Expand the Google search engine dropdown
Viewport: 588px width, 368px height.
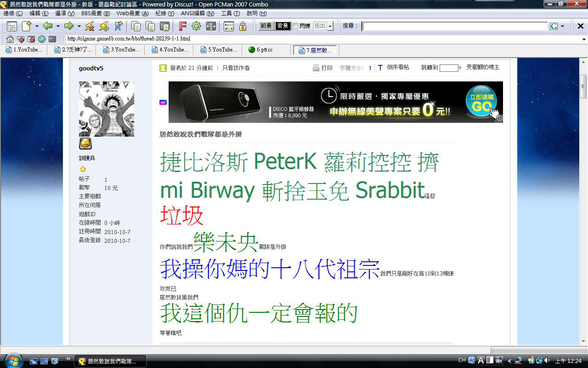click(562, 26)
